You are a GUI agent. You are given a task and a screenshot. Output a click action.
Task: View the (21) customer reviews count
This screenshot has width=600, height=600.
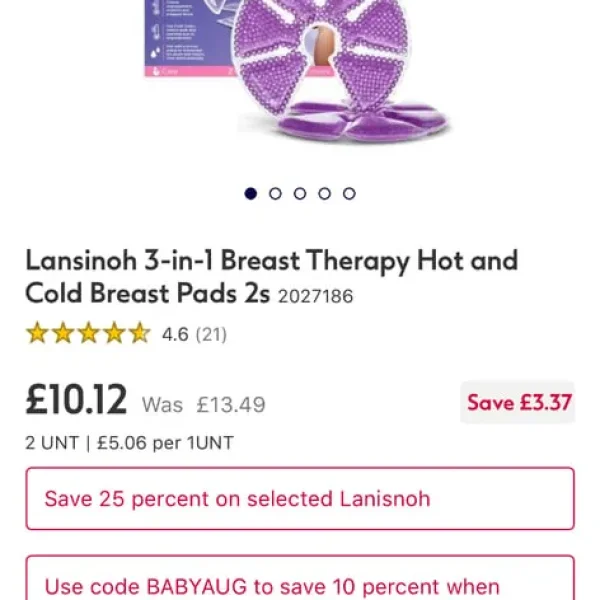coord(211,334)
